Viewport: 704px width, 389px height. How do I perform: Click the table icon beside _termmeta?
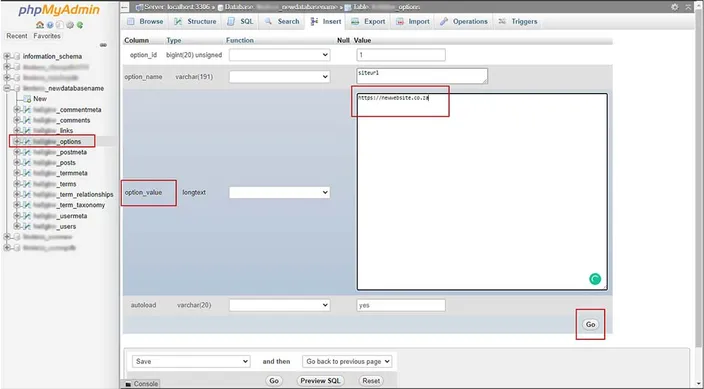27,173
